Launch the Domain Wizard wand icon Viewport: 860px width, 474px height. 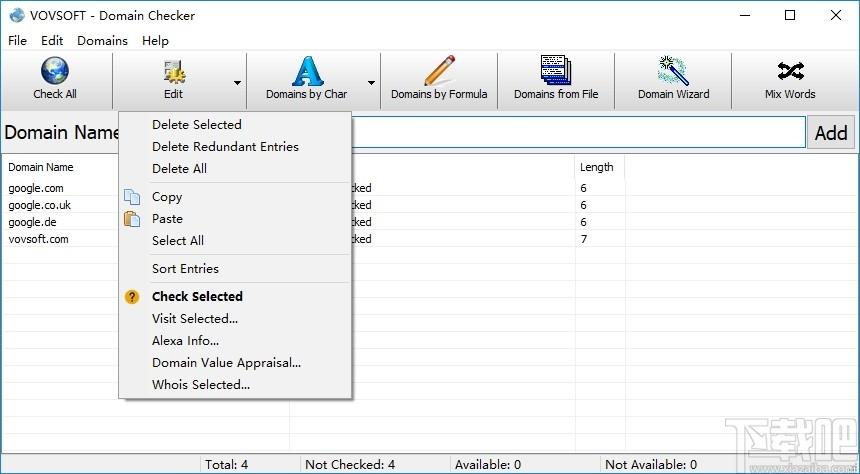pyautogui.click(x=674, y=71)
